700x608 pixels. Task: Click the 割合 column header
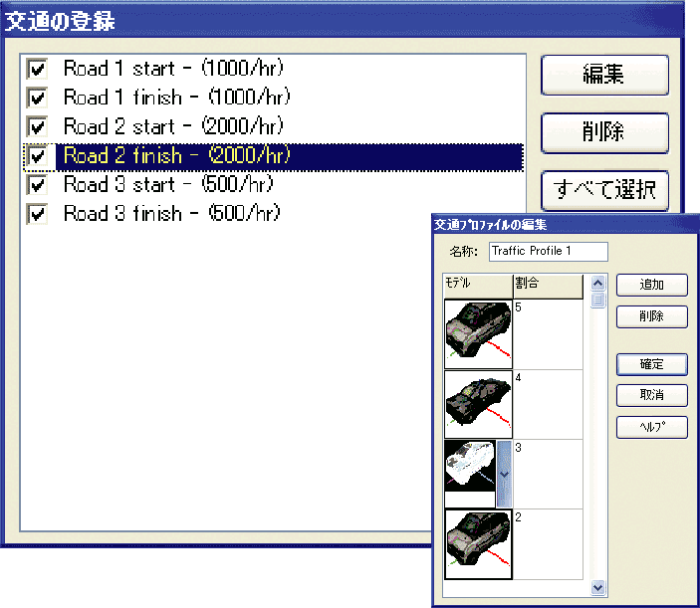tap(549, 287)
